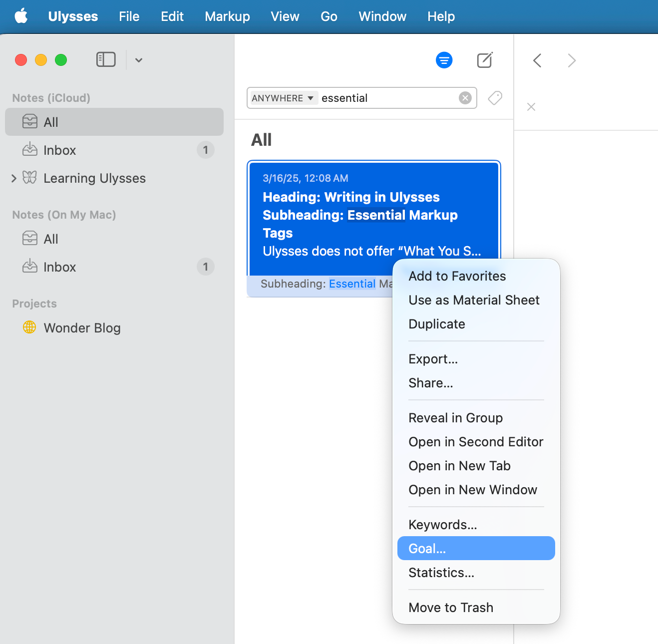Open the Apple menu
The width and height of the screenshot is (658, 644).
click(21, 16)
